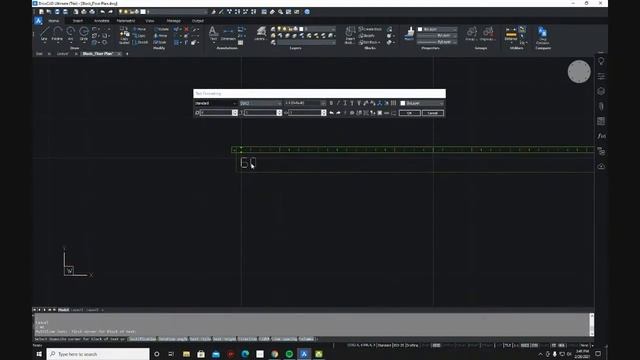Click the blue help icon in top toolbar

(x=307, y=12)
